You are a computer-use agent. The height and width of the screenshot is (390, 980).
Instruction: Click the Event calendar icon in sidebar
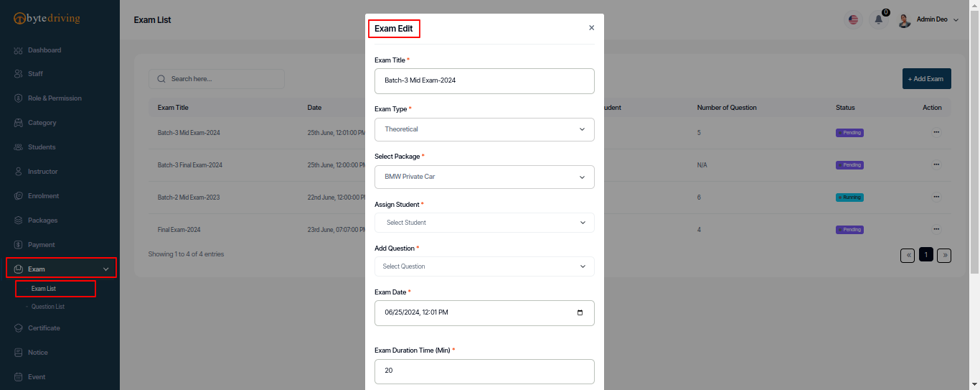19,377
